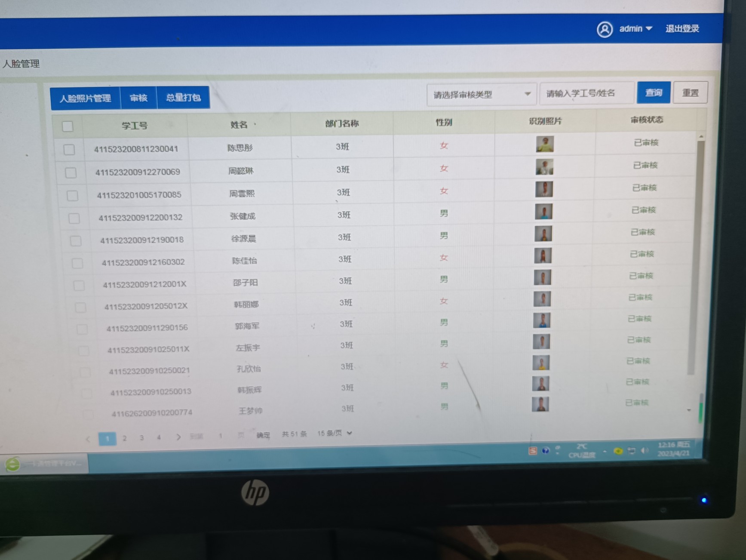Toggle the select-all header checkbox

pos(68,126)
